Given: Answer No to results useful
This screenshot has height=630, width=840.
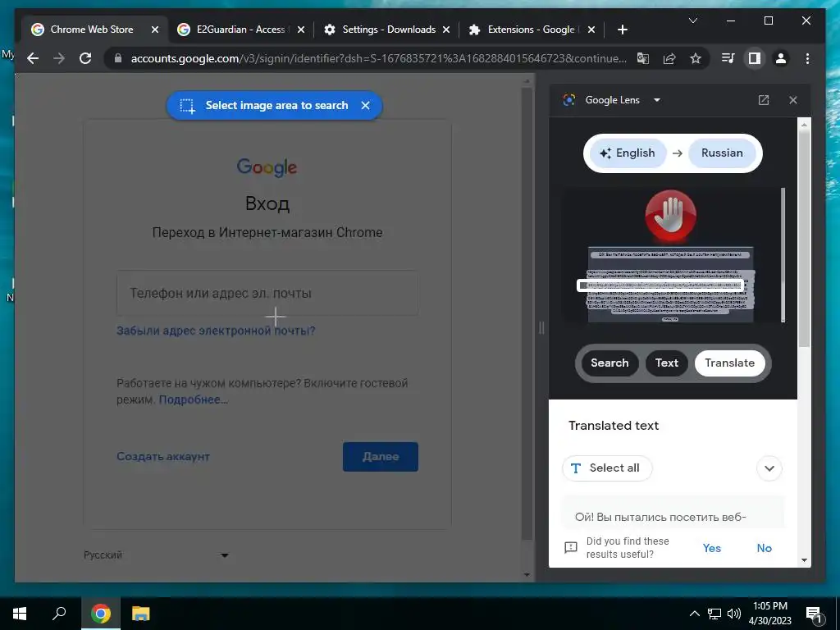Looking at the screenshot, I should pos(764,548).
